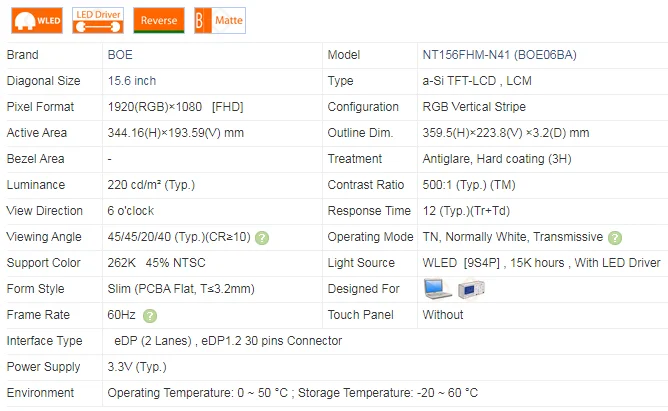Image resolution: width=668 pixels, height=411 pixels.
Task: Click the Configuration label
Action: click(363, 107)
